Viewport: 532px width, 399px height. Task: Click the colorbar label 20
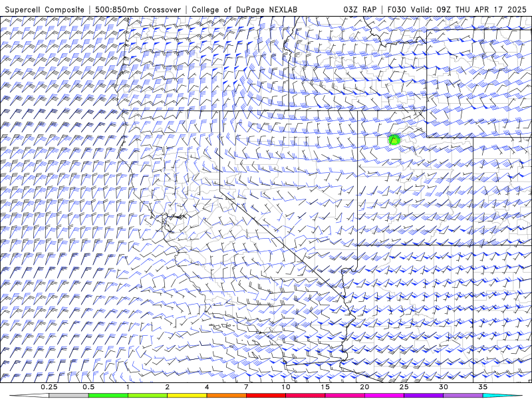(364, 387)
